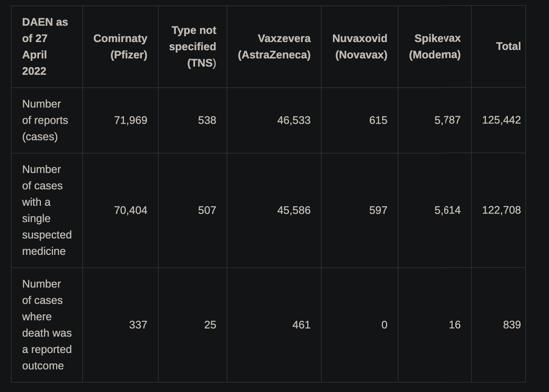
Task: Click the 'single suspected medicine' row label
Action: click(x=47, y=210)
